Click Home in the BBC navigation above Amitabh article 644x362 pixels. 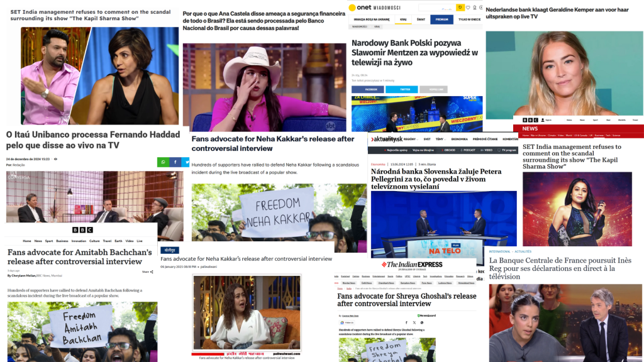coord(26,241)
